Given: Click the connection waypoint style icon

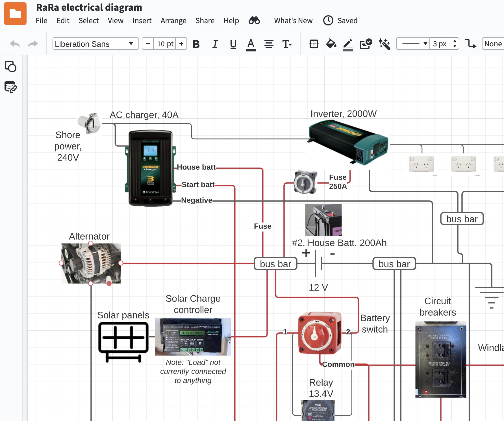Looking at the screenshot, I should [x=470, y=44].
